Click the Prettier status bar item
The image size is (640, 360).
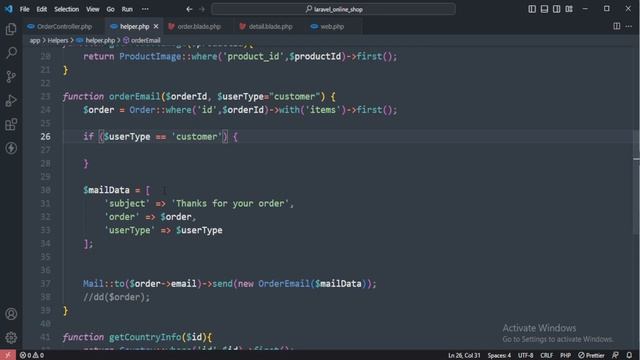point(591,356)
